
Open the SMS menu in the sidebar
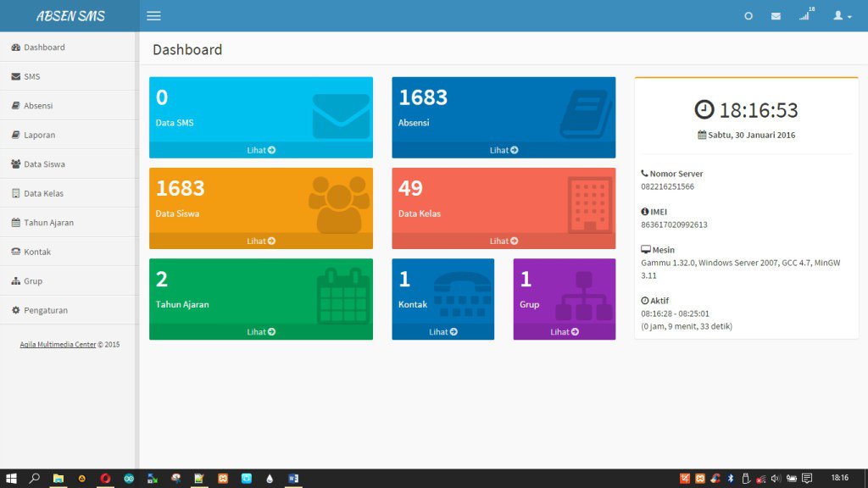[68, 76]
